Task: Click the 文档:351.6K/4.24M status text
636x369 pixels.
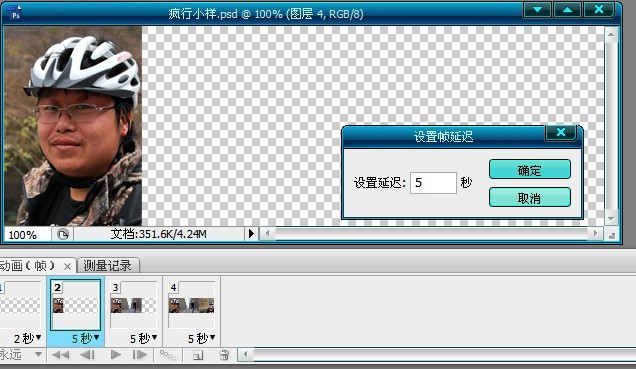Action: pos(159,234)
